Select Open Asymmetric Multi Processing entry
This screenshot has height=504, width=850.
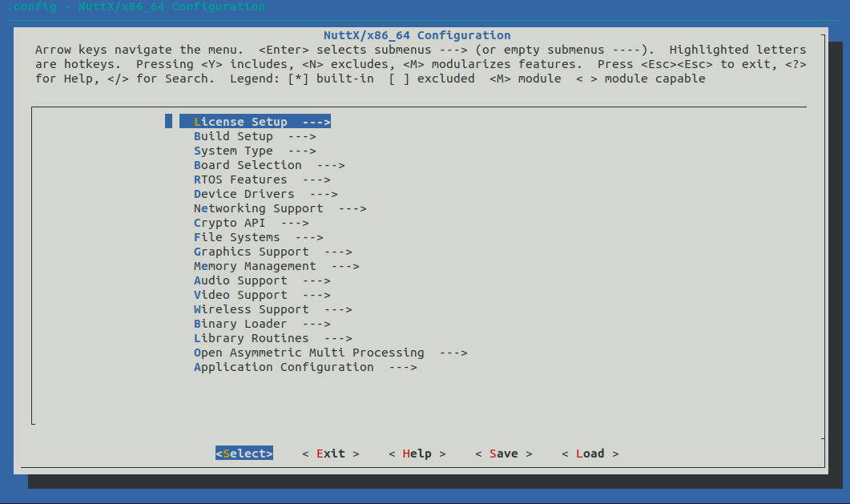click(331, 353)
